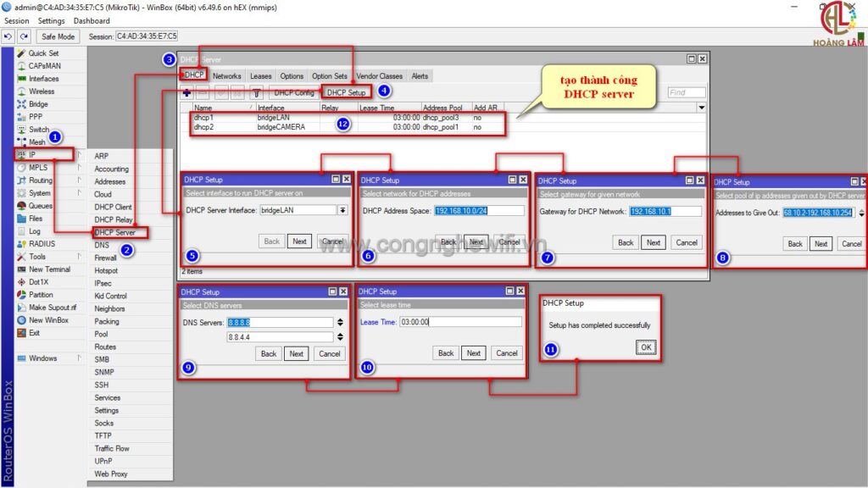Screen dimensions: 868x488
Task: Click the blue plus Add icon in DHCP Server
Action: coord(186,92)
